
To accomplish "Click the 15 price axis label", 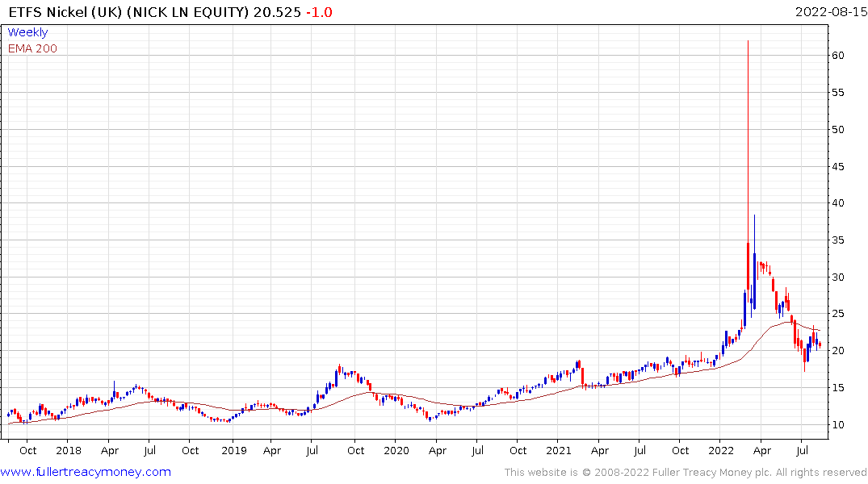I will pos(837,388).
